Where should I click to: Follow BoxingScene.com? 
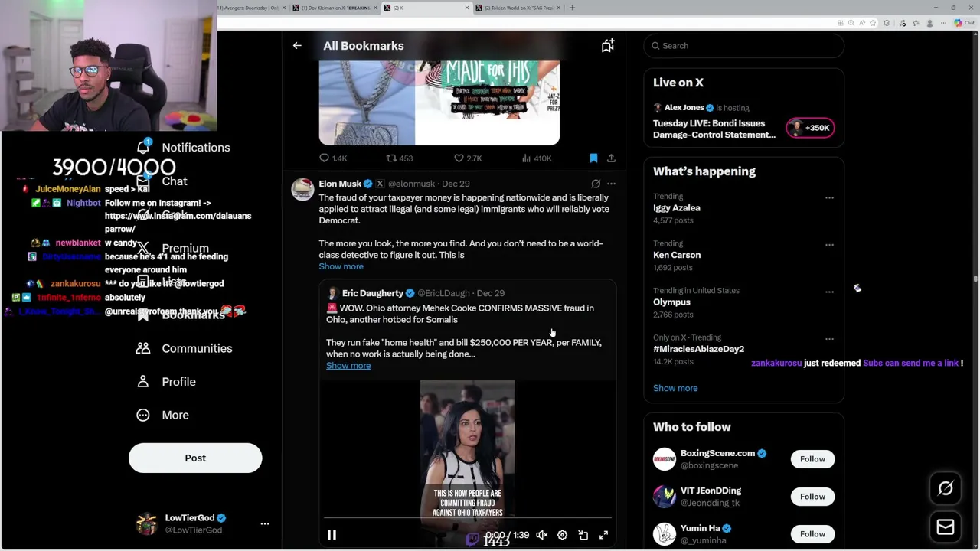pyautogui.click(x=812, y=459)
